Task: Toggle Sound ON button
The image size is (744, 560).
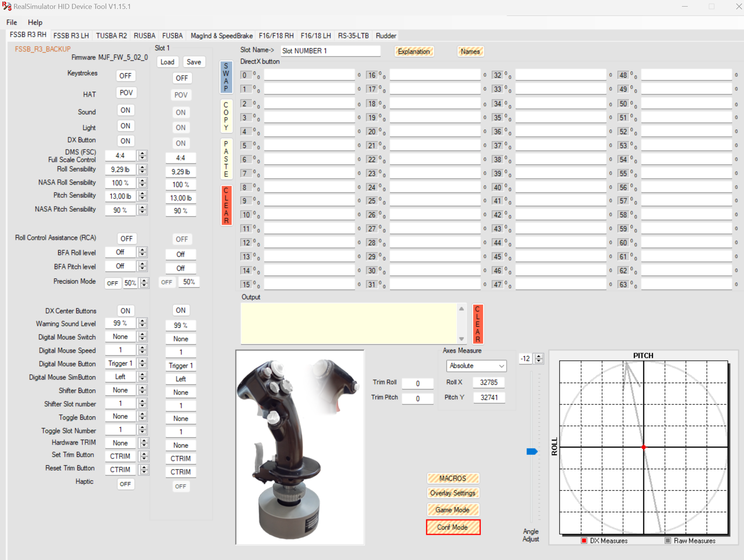Action: point(125,110)
